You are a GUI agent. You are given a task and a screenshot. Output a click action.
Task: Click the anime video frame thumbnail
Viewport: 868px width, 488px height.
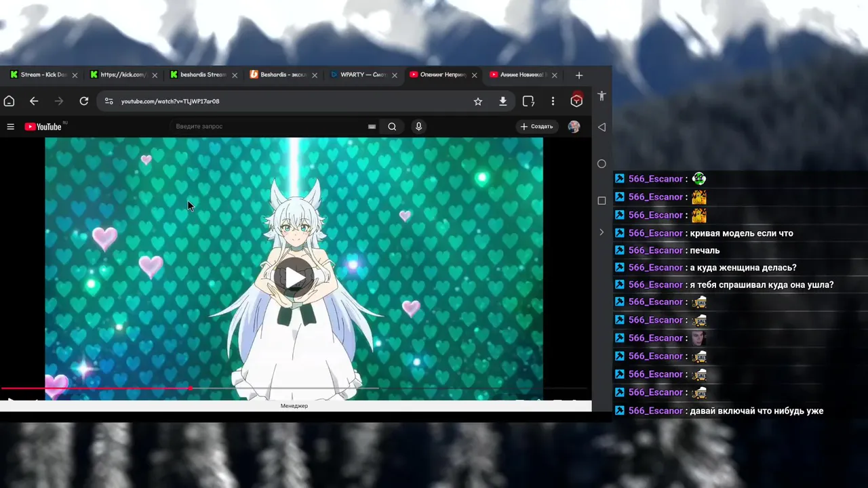tap(294, 268)
